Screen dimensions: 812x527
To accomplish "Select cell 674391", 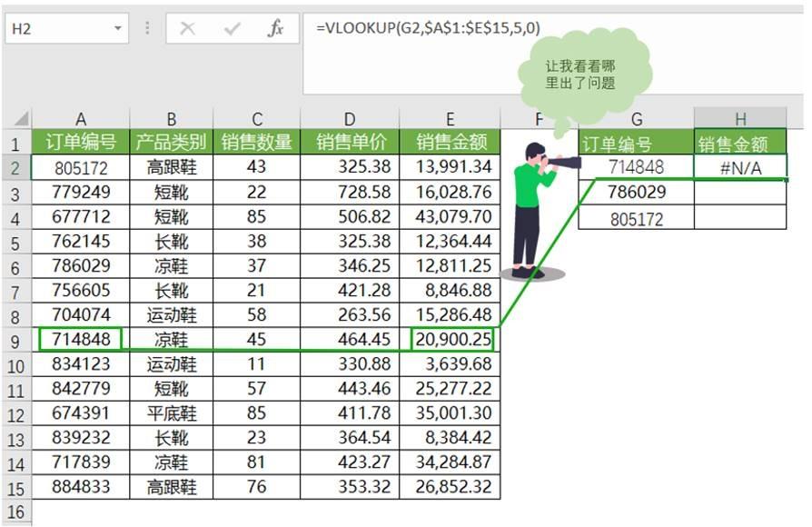I will click(81, 413).
